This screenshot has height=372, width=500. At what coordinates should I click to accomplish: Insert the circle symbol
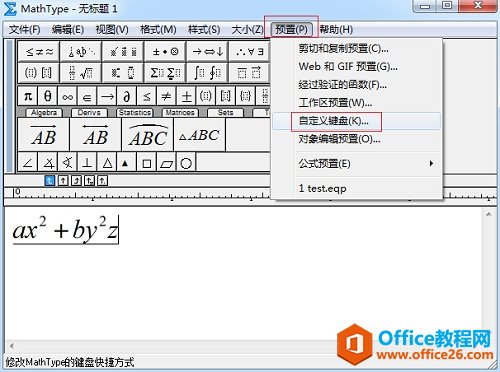click(186, 163)
